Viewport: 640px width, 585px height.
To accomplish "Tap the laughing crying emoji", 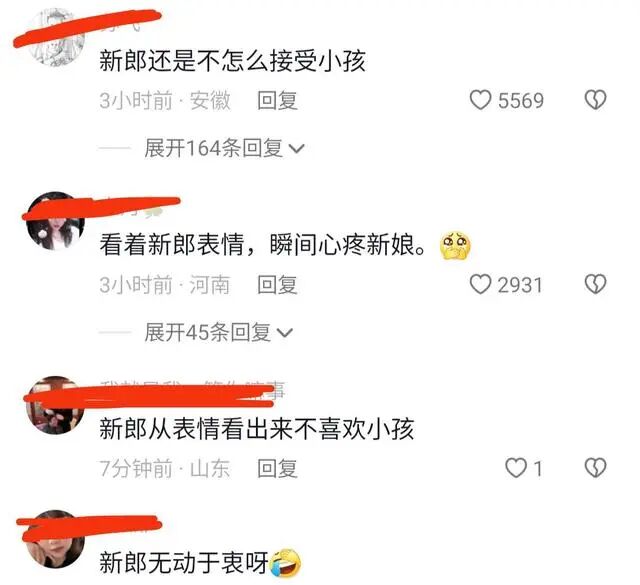I will click(287, 563).
